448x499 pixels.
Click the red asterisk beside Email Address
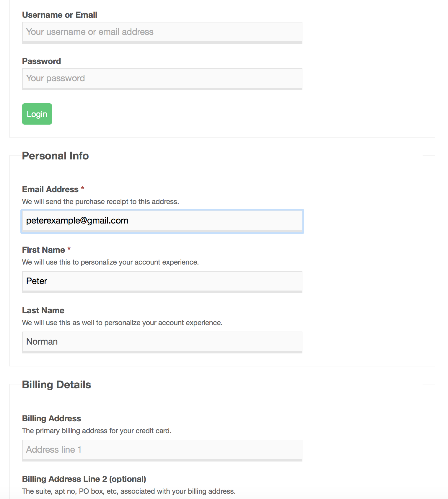[x=83, y=188]
